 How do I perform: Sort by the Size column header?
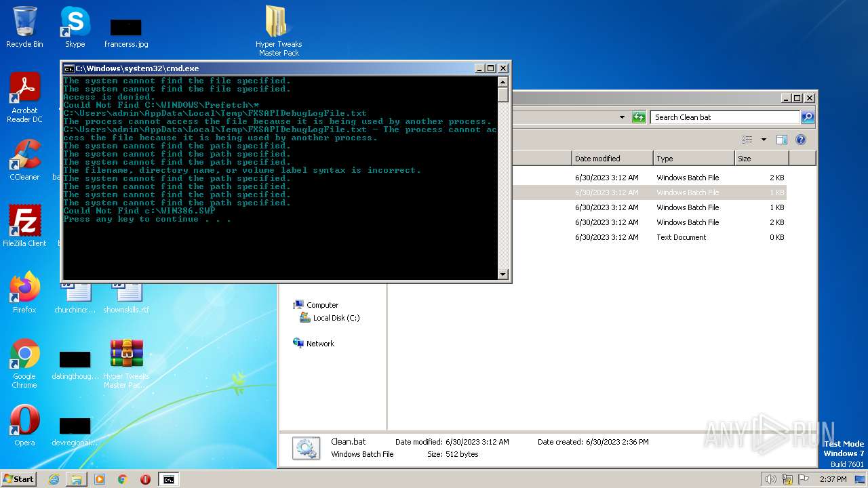coord(762,159)
